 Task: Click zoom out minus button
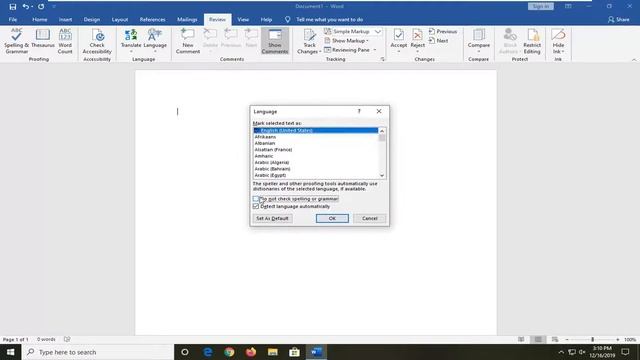tap(567, 339)
